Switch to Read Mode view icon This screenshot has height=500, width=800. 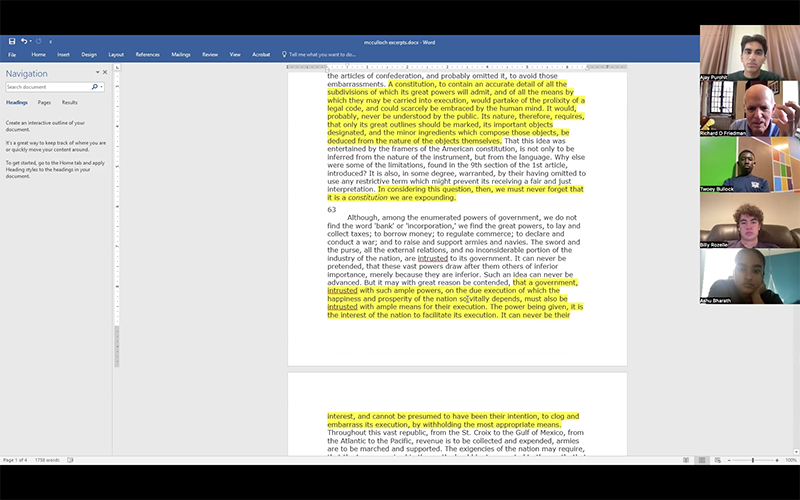[x=685, y=460]
